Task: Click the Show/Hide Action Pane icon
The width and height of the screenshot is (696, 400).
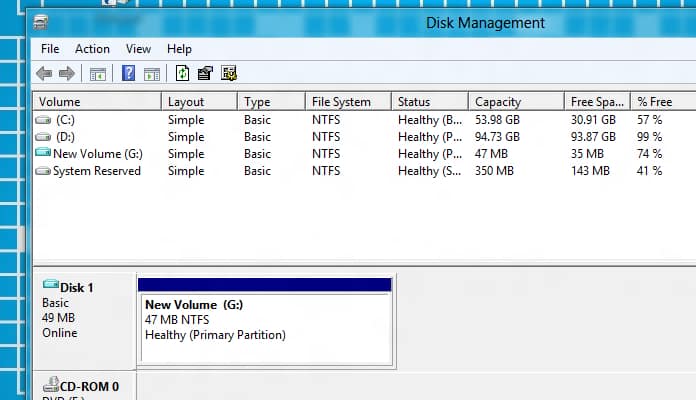Action: pyautogui.click(x=152, y=73)
